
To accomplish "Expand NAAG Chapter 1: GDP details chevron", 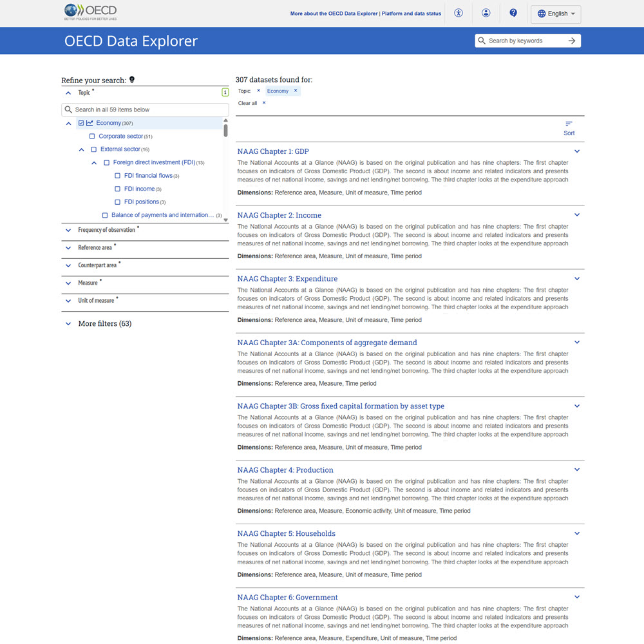I will pos(577,151).
